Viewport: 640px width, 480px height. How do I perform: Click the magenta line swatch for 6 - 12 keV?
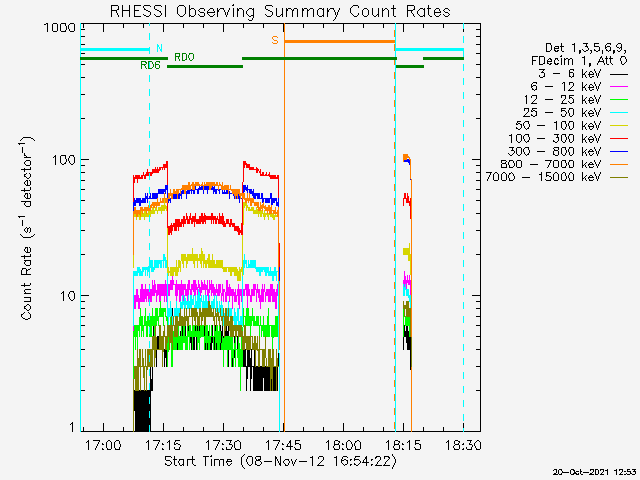click(x=619, y=87)
